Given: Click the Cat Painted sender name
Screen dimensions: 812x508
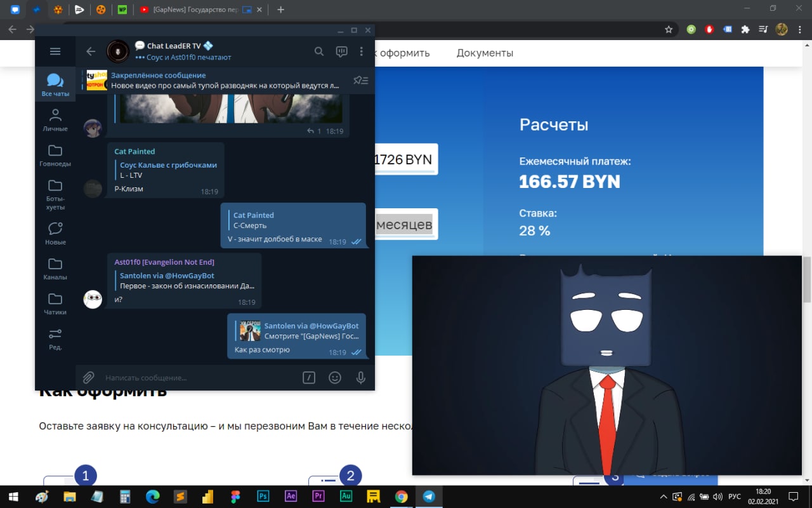Looking at the screenshot, I should [x=134, y=151].
